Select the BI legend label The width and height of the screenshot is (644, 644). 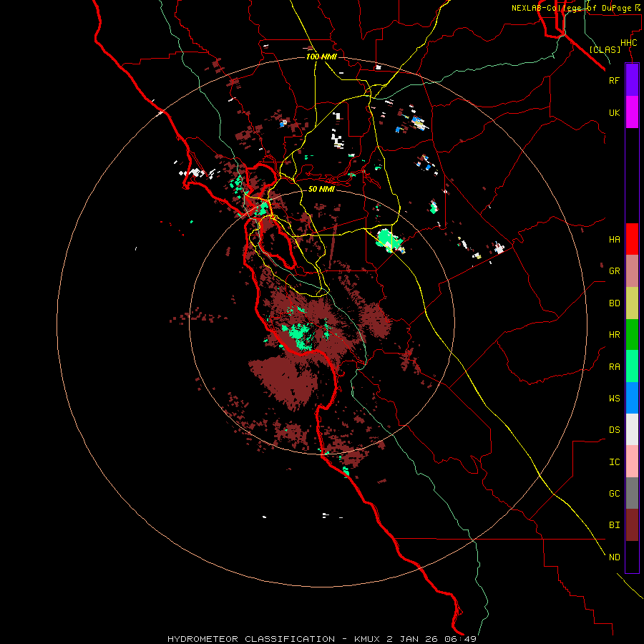tap(615, 525)
